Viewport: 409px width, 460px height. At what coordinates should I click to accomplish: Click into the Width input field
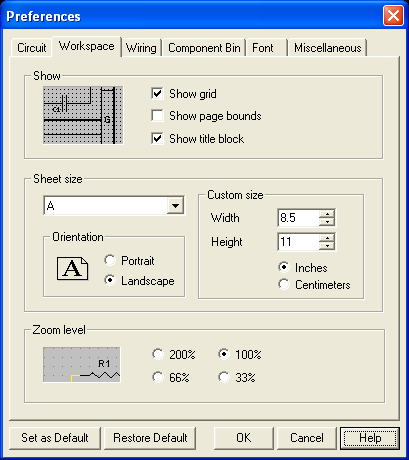point(299,218)
